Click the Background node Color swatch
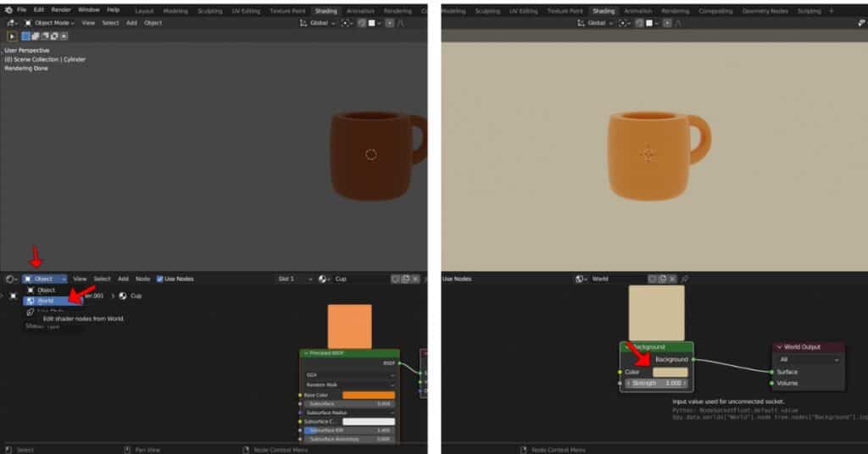The height and width of the screenshot is (454, 868). tap(670, 372)
